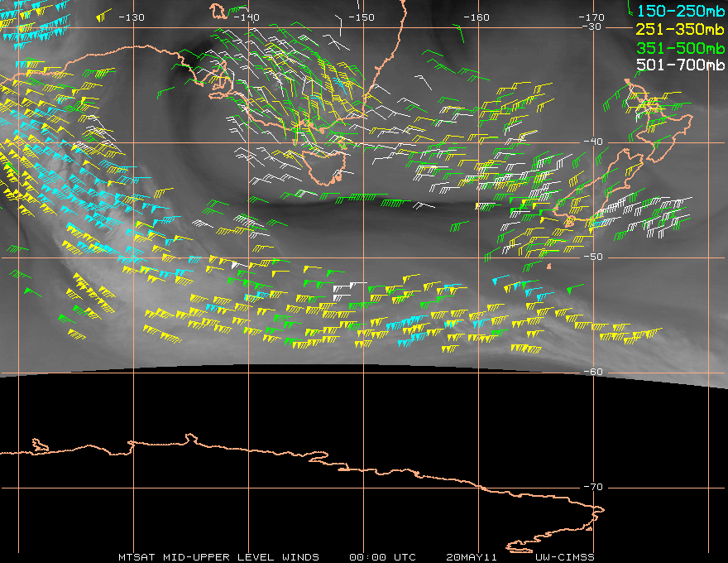Image resolution: width=728 pixels, height=563 pixels.
Task: Click the yellow 251-350mb legend label
Action: tap(679, 29)
